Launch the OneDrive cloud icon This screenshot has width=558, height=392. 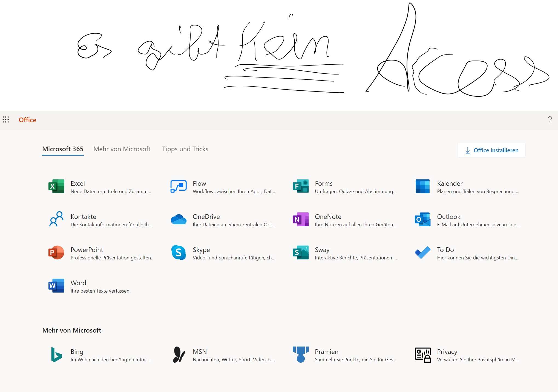(x=179, y=219)
